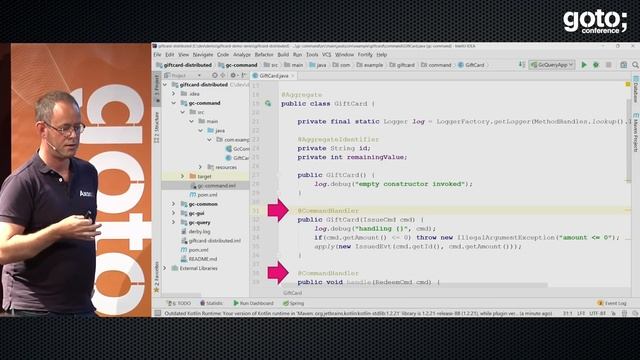Click the Make Project build icon
640x360 pixels.
[x=521, y=64]
